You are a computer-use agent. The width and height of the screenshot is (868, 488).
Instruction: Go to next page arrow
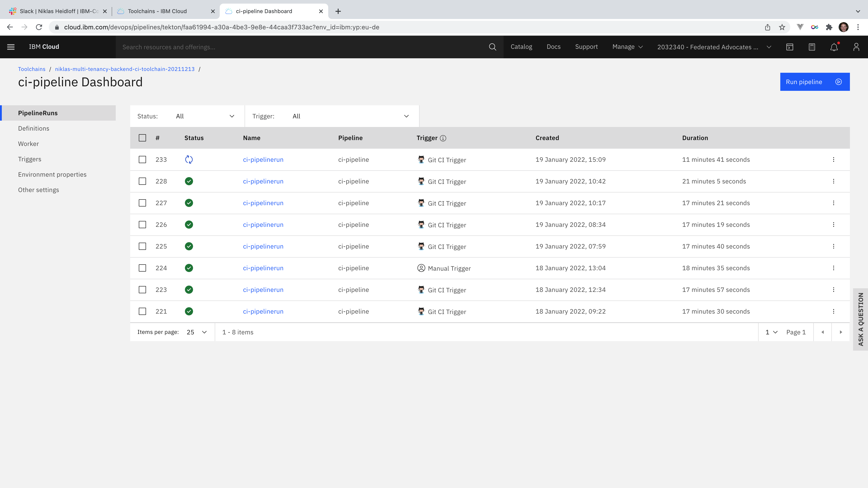(x=841, y=332)
